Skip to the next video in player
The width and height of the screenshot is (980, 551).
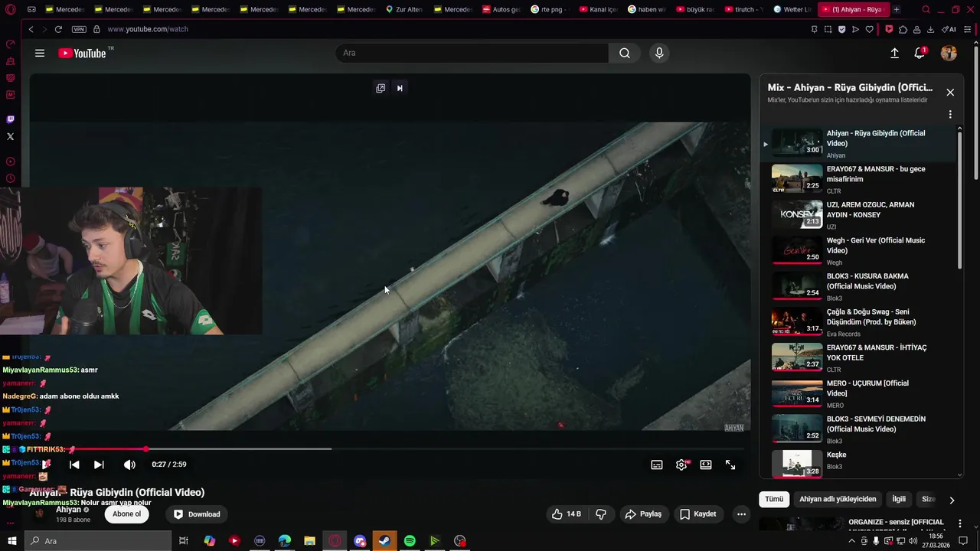pyautogui.click(x=99, y=465)
